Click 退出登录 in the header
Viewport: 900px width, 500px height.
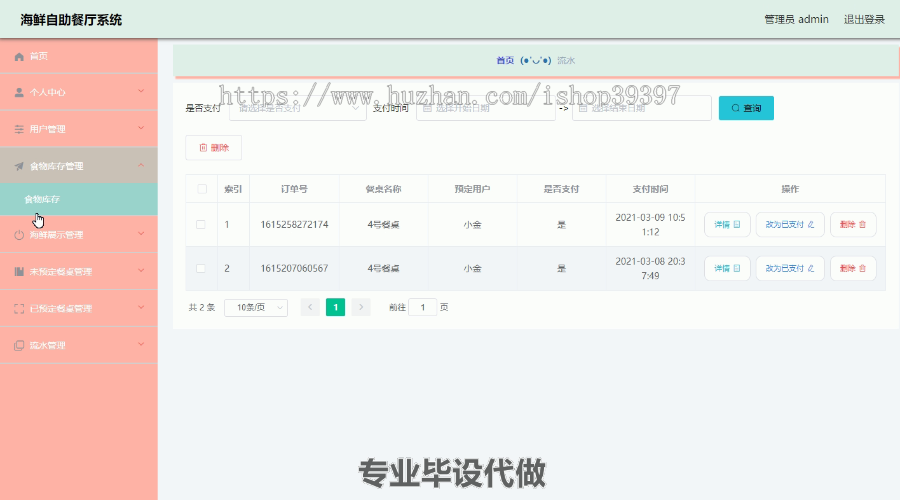coord(864,20)
